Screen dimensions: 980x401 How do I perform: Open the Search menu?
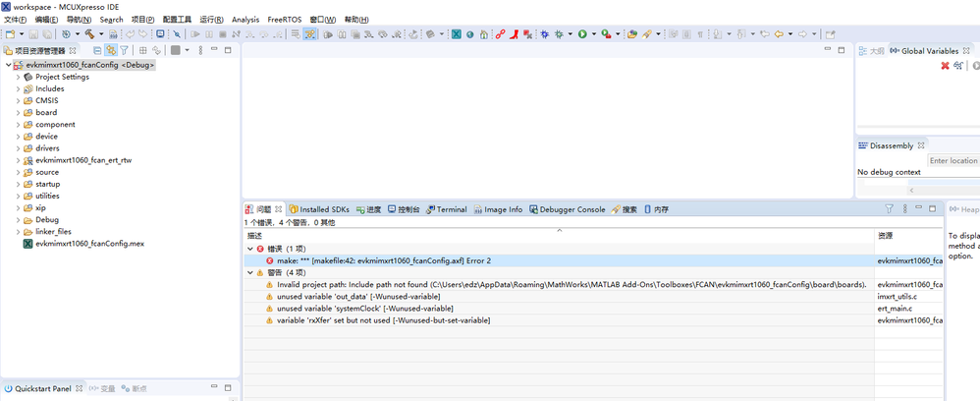point(111,20)
